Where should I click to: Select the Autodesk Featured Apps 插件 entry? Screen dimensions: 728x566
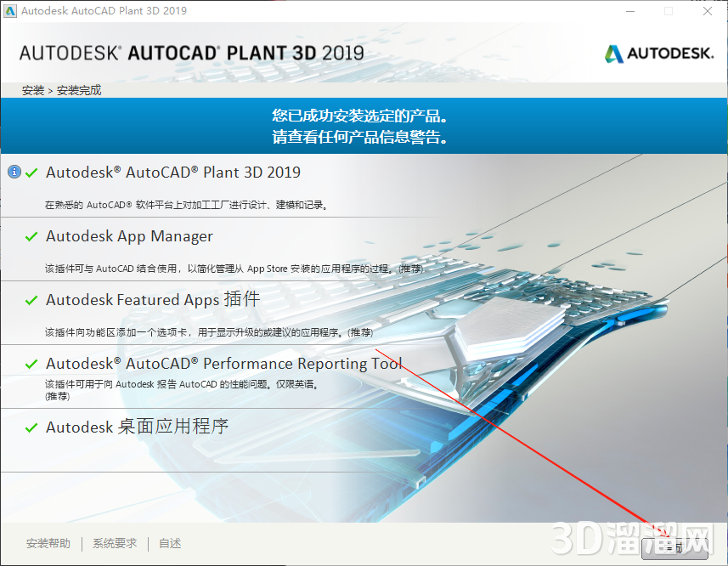tap(153, 299)
